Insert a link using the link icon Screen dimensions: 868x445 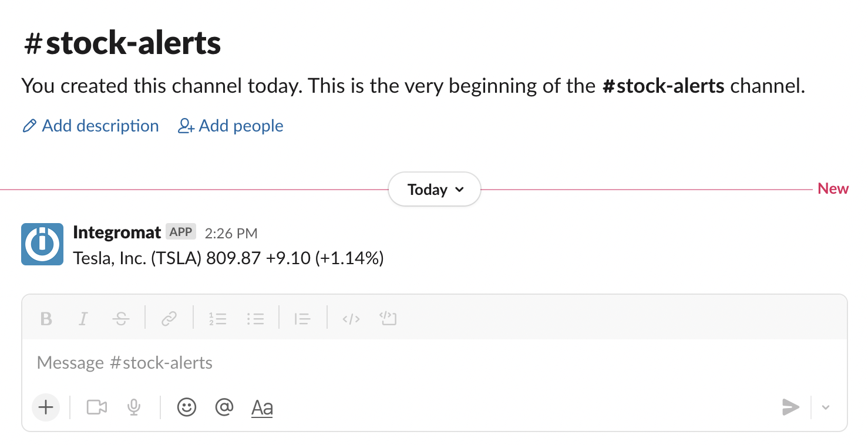pyautogui.click(x=169, y=318)
